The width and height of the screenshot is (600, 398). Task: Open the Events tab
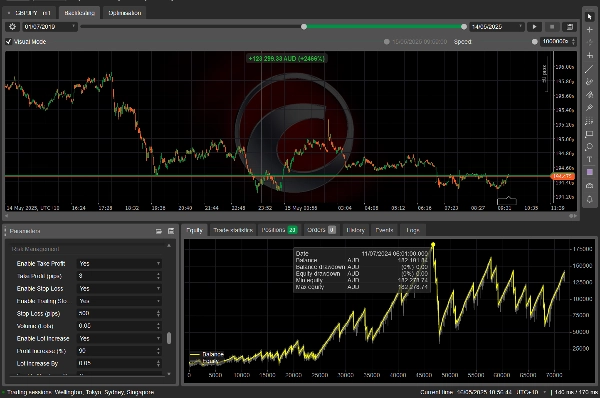(x=384, y=230)
